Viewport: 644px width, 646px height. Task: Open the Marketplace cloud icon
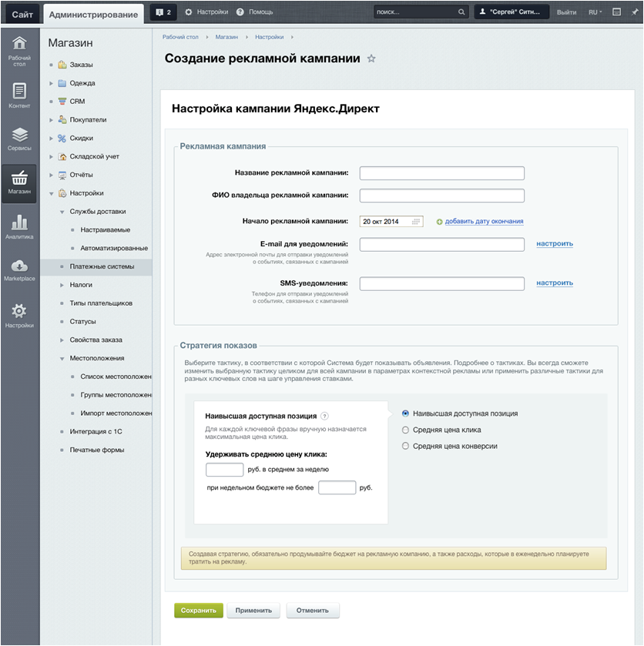pos(19,266)
